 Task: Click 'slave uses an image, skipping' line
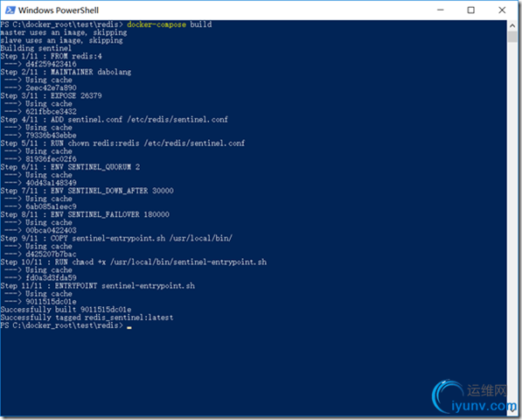[61, 40]
